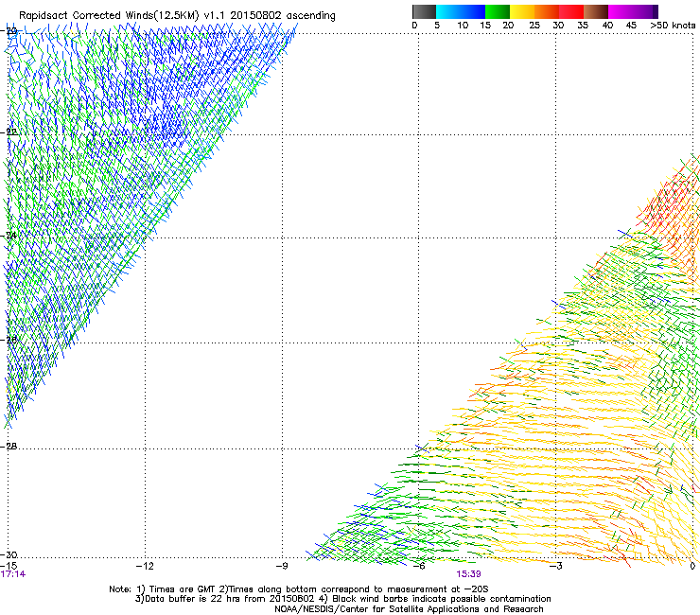This screenshot has width=700, height=615.
Task: Click the gray 0-5 knots legend swatch
Action: pyautogui.click(x=424, y=11)
